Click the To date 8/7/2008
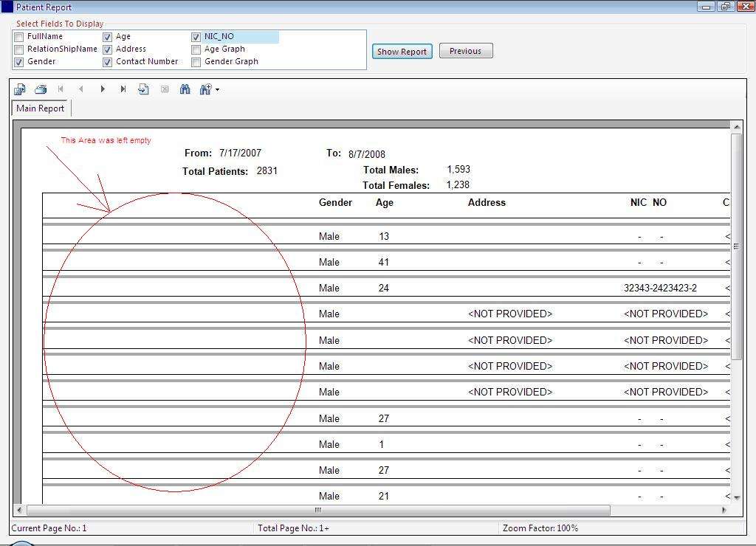756x546 pixels. click(x=367, y=154)
